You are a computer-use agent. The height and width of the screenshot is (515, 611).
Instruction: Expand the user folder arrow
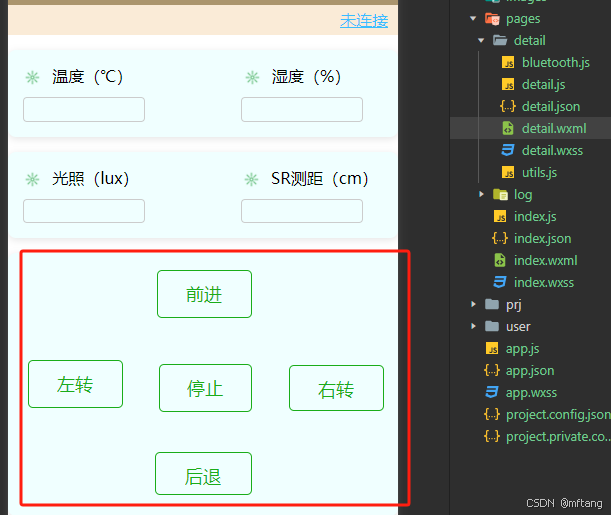(x=473, y=326)
